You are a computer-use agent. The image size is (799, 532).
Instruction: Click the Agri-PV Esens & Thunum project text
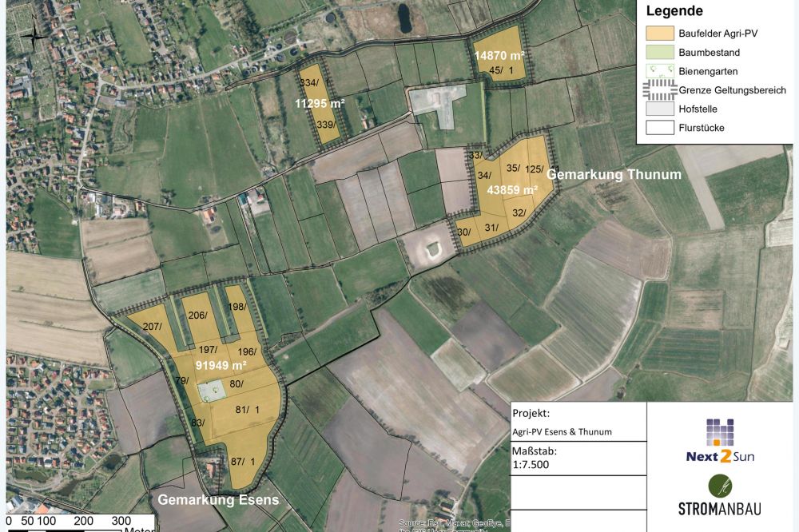click(x=562, y=432)
